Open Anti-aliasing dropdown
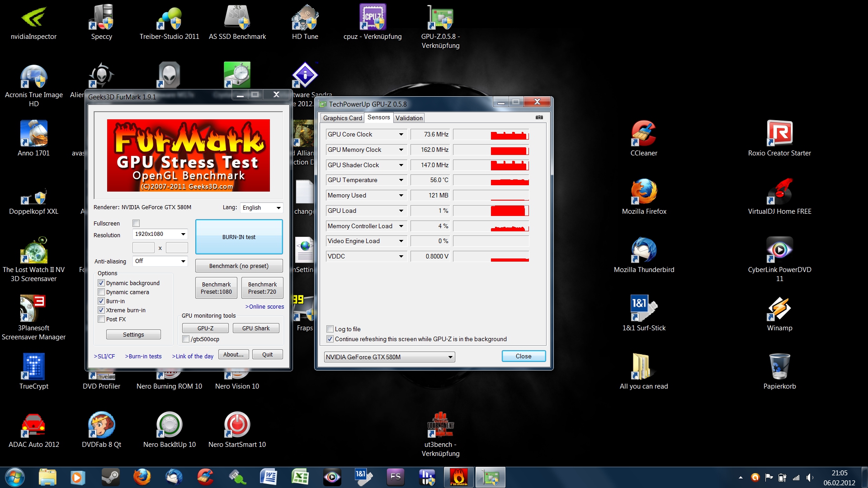Viewport: 868px width, 488px height. coord(160,261)
